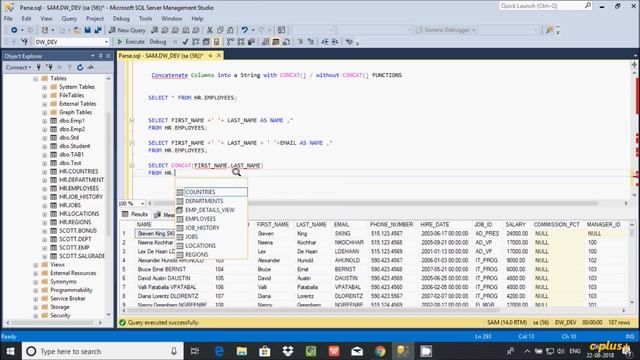
Task: Open Google Chrome from the taskbar
Action: [x=380, y=351]
